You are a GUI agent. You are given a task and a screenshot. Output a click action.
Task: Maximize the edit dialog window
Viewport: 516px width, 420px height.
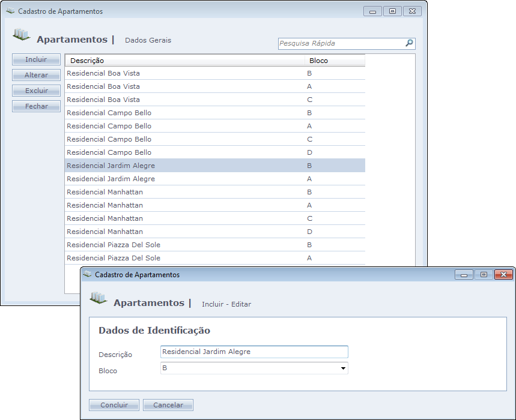(483, 275)
